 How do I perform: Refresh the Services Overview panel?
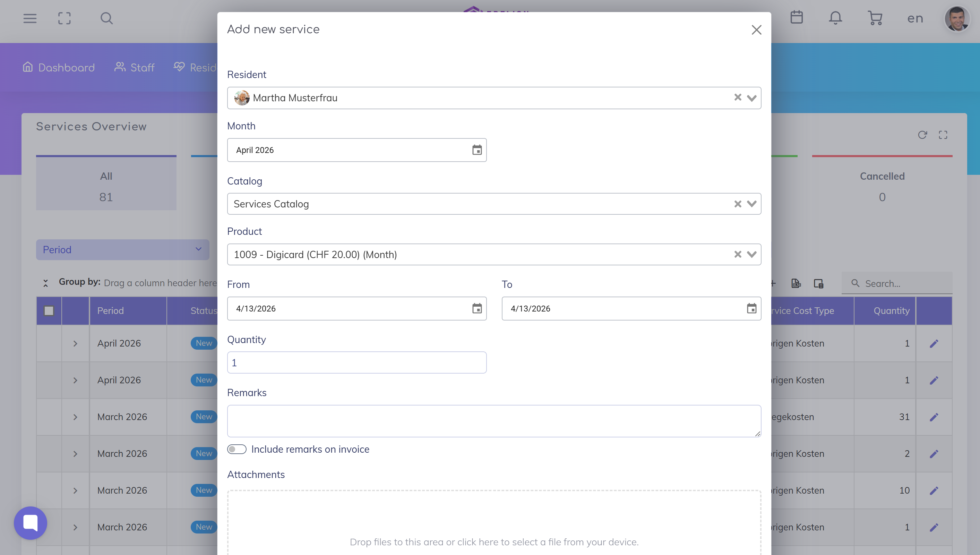coord(922,135)
